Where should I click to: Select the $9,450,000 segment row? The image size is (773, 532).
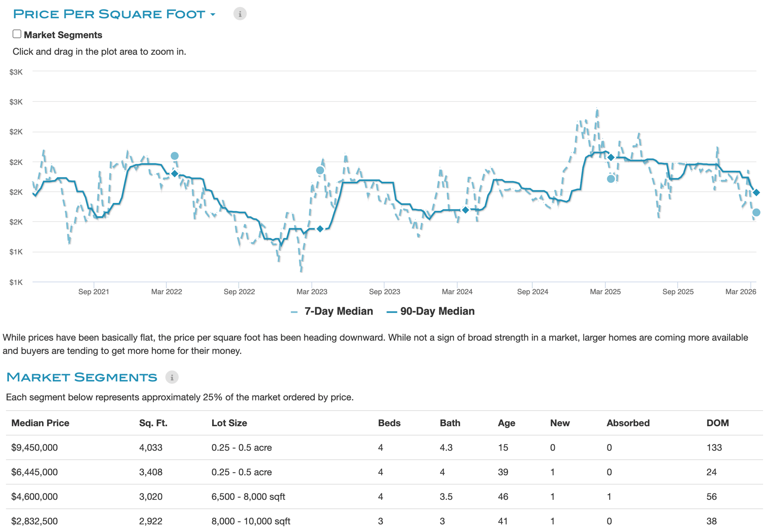35,447
